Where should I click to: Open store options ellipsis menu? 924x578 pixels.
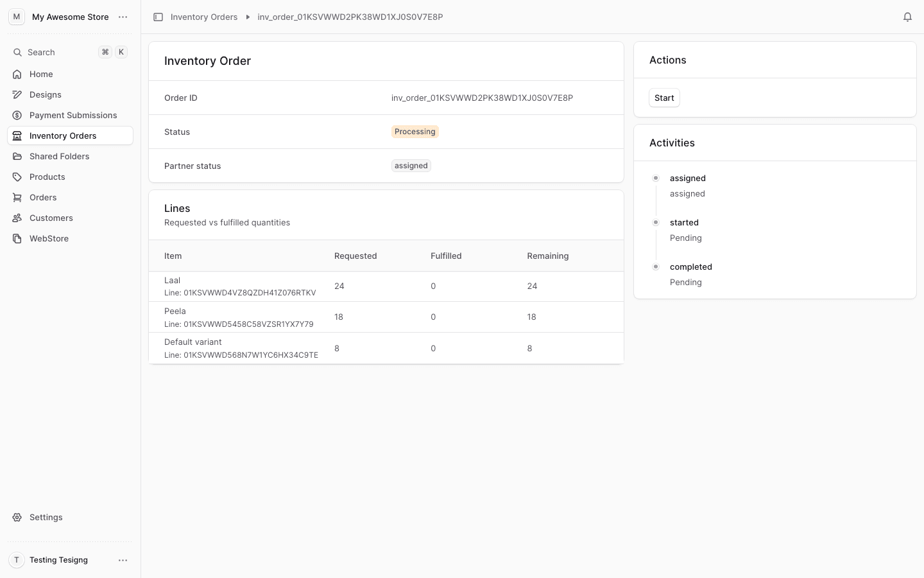[x=123, y=17]
